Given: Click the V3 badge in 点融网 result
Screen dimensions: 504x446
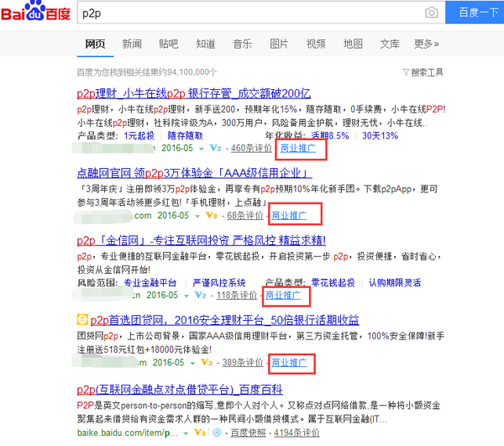Looking at the screenshot, I should pos(211,216).
